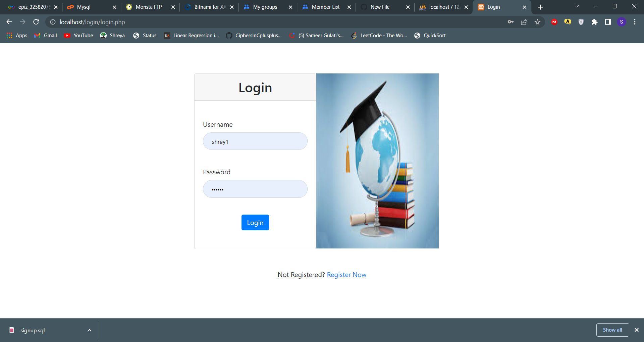The width and height of the screenshot is (644, 342).
Task: Bookmark this page using the star icon
Action: pyautogui.click(x=537, y=22)
